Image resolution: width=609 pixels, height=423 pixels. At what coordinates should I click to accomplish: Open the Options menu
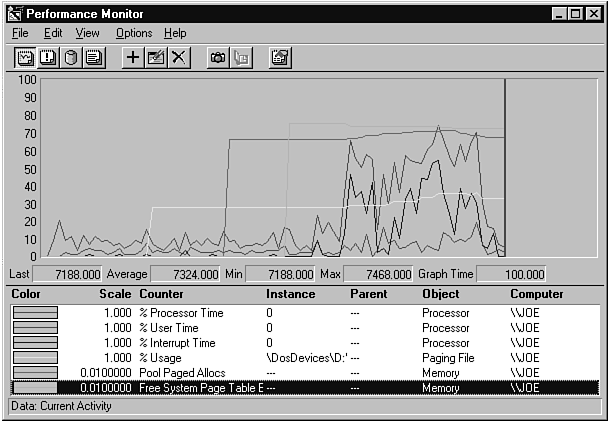click(x=133, y=33)
